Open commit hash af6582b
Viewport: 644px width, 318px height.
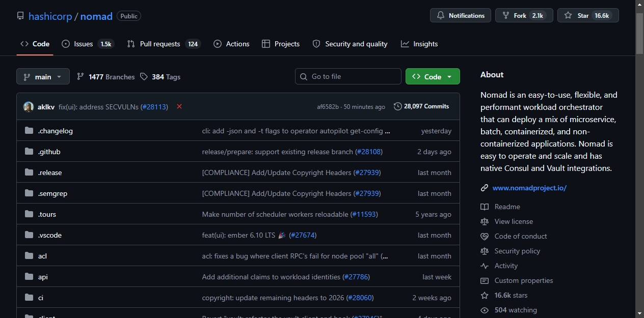coord(328,107)
